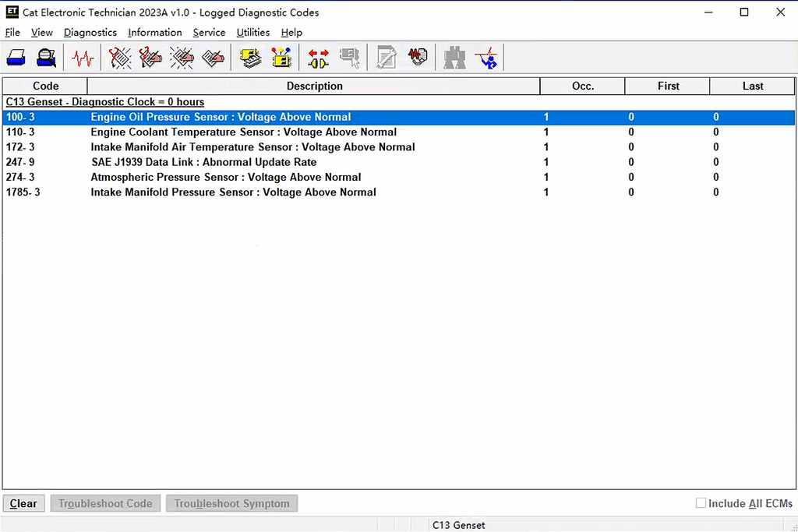Open Data Log Recorder icon

tap(418, 57)
